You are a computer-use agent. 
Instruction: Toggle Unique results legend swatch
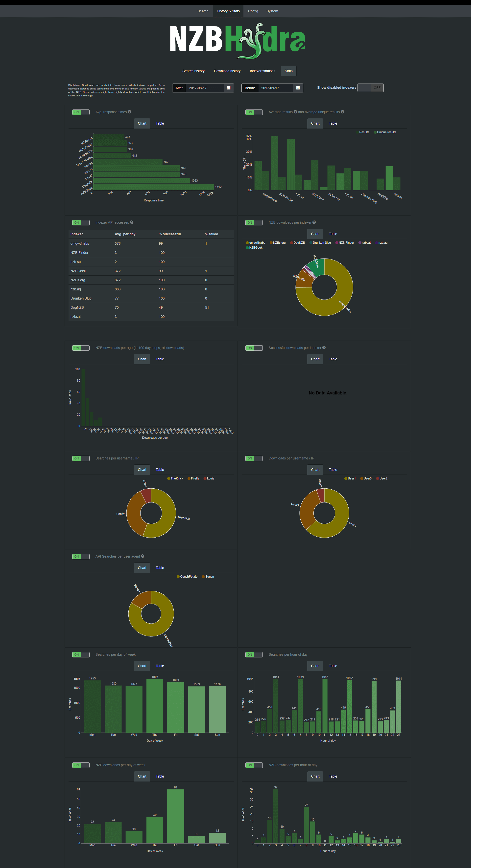(375, 132)
